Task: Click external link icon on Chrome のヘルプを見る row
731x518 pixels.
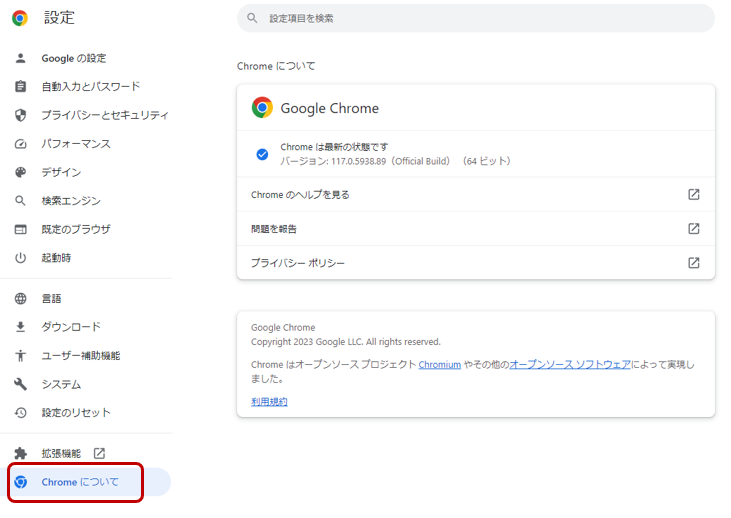Action: [x=693, y=194]
